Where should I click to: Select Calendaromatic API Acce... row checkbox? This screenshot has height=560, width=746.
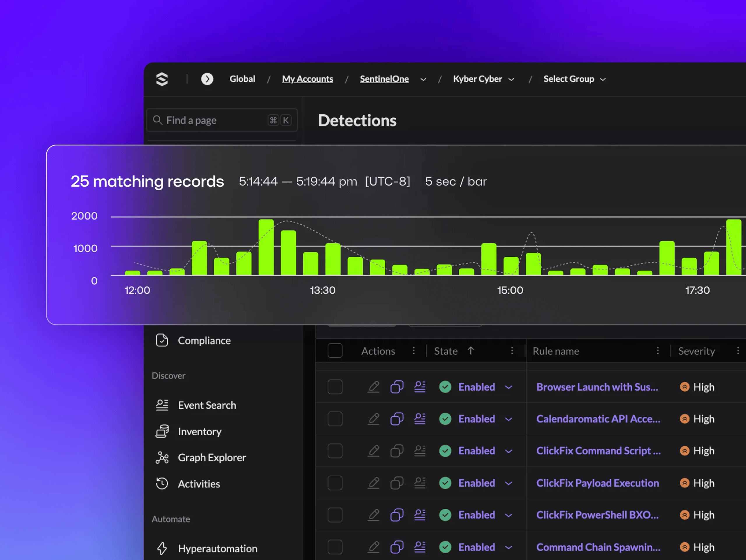[335, 419]
